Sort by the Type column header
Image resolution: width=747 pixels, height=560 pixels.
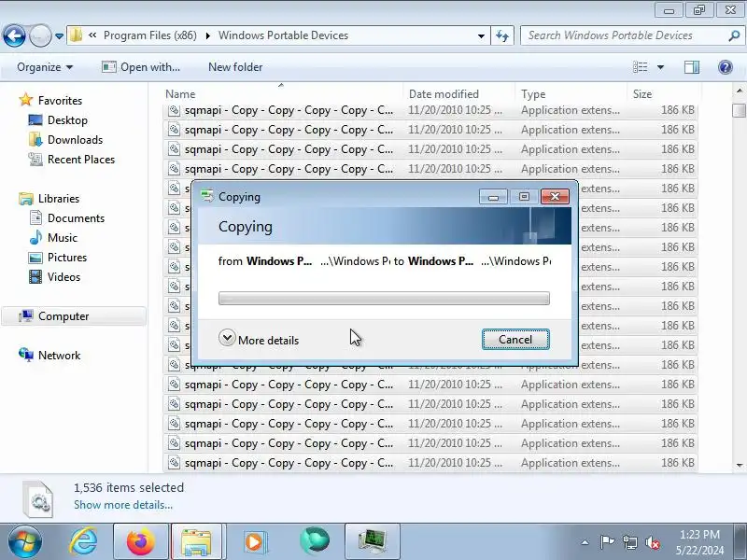coord(571,94)
